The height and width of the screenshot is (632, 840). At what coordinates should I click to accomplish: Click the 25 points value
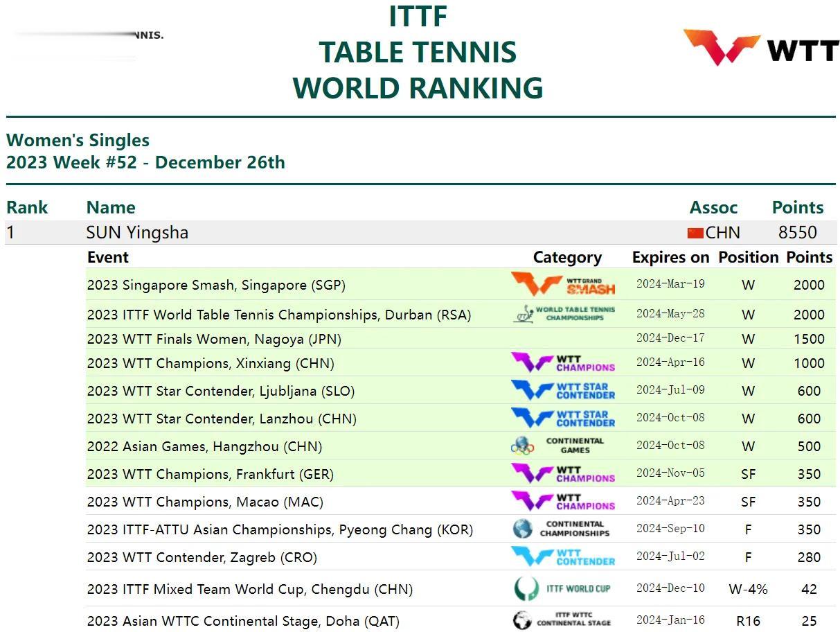click(x=809, y=621)
